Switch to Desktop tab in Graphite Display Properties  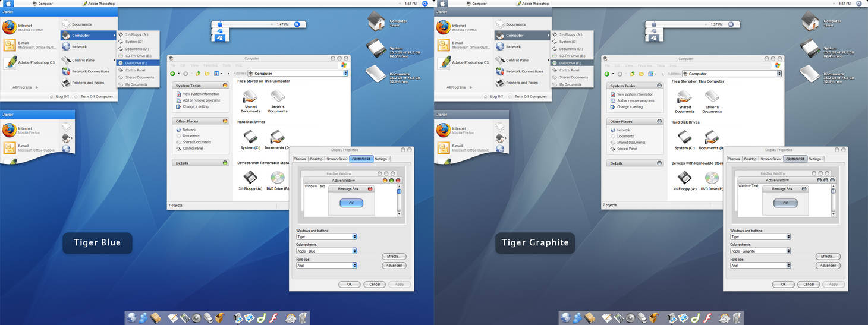pyautogui.click(x=750, y=159)
